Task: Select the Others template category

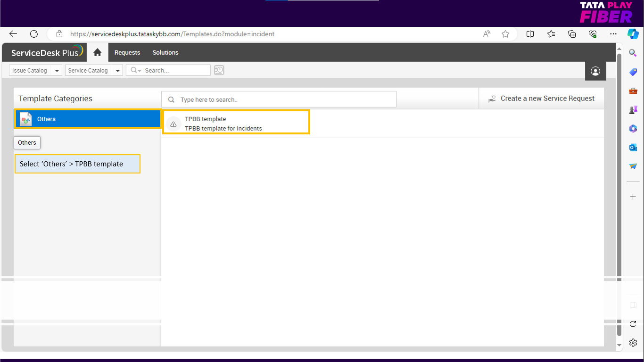Action: pos(88,119)
